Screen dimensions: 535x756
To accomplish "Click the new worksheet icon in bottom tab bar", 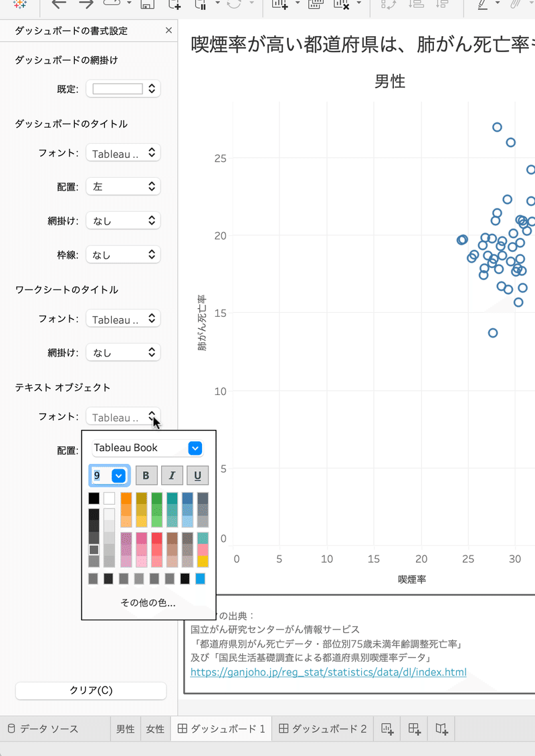I will click(x=387, y=729).
